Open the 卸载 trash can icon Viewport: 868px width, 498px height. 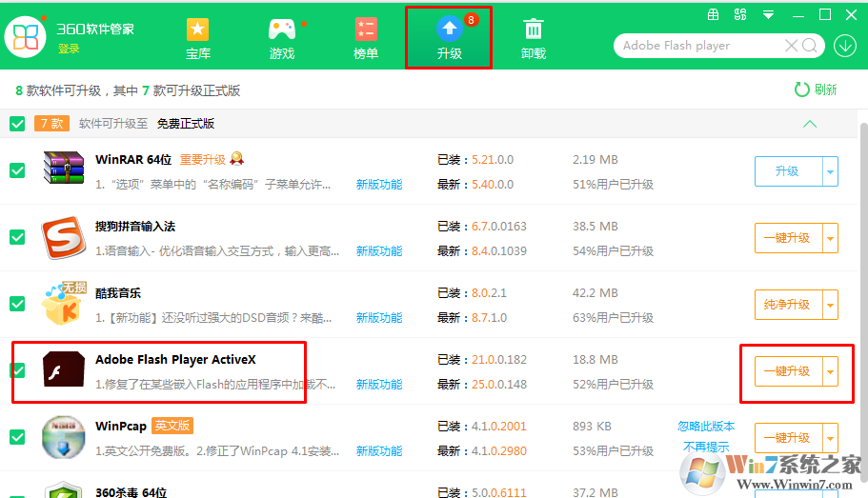click(533, 30)
